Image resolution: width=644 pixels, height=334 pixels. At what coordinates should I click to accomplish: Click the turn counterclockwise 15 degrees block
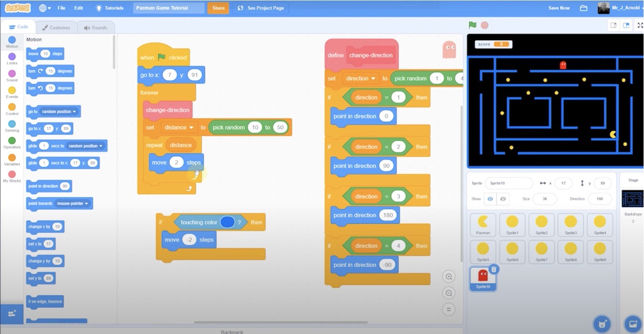click(50, 88)
